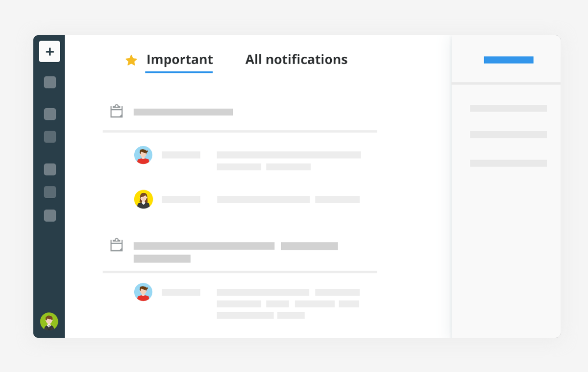588x372 pixels.
Task: Select the lowest gray square sidebar icon
Action: pyautogui.click(x=50, y=215)
